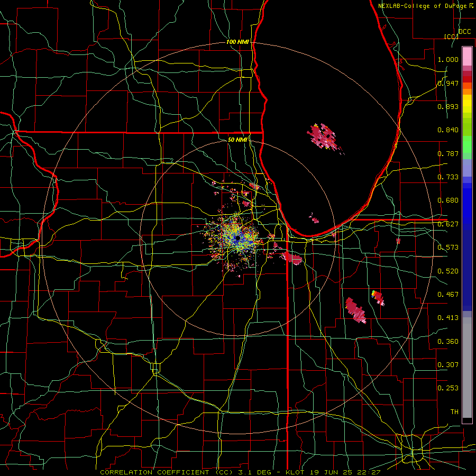
Task: Click the KLOT radar site center dot
Action: coord(237,239)
